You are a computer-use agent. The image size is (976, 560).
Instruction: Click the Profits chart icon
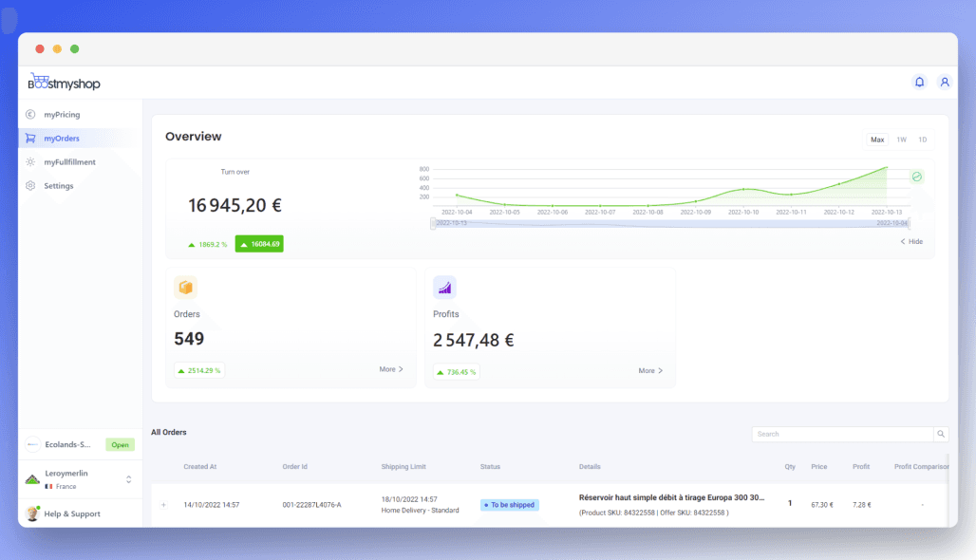[444, 288]
